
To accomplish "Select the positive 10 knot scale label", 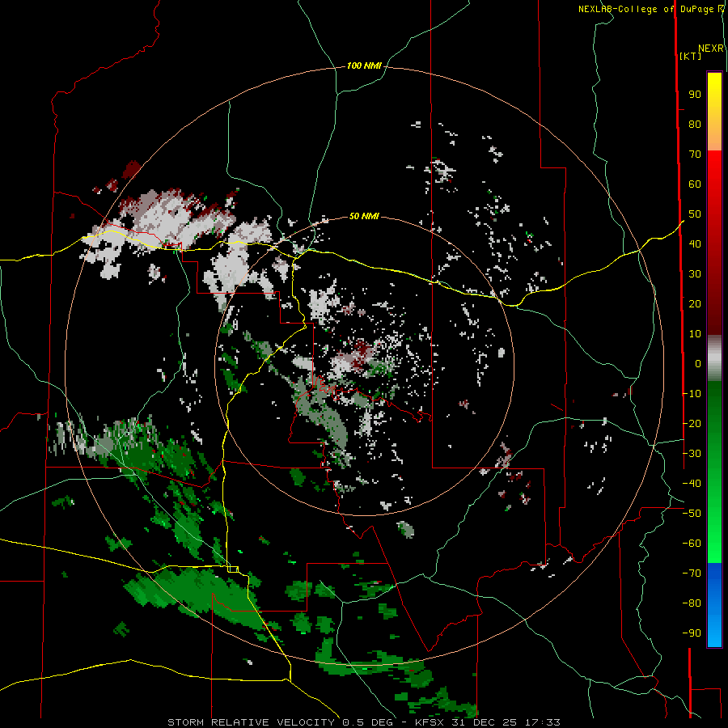I will (x=695, y=334).
